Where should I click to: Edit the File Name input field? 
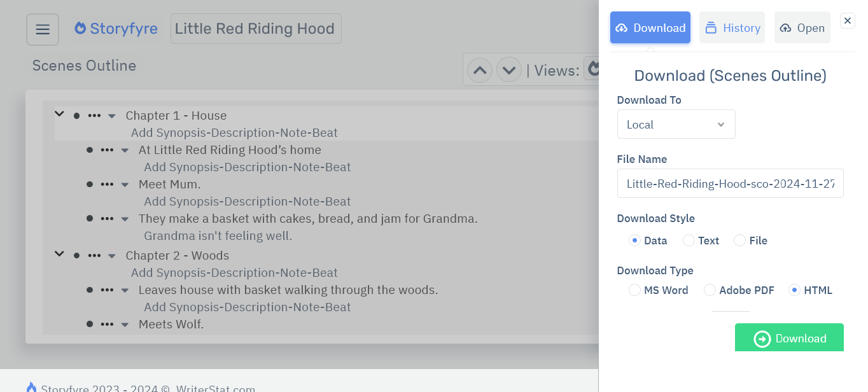[x=730, y=184]
